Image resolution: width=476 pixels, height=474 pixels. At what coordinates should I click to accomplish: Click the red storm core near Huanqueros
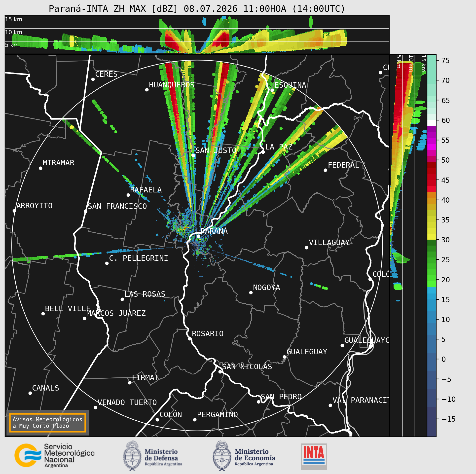pos(173,99)
